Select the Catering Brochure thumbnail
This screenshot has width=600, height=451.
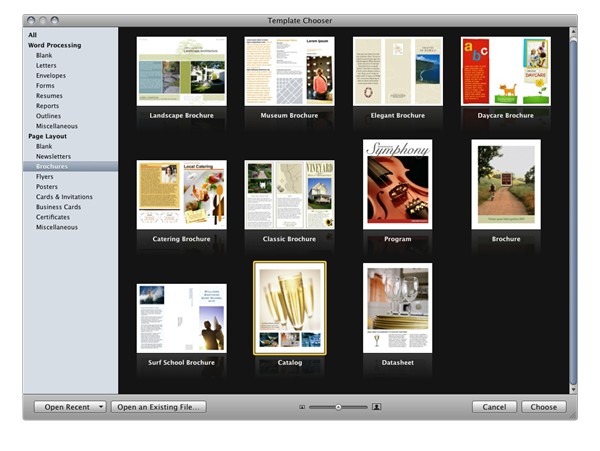[181, 194]
